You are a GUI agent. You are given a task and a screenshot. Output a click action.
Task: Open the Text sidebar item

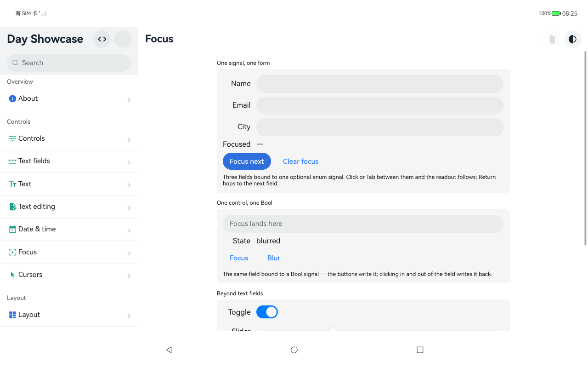[x=69, y=184]
